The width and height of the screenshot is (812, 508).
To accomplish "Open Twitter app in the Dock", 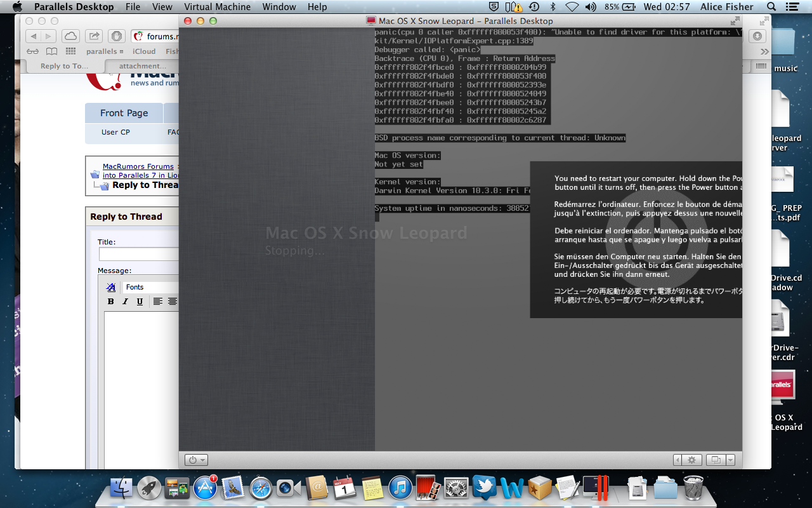I will coord(484,488).
